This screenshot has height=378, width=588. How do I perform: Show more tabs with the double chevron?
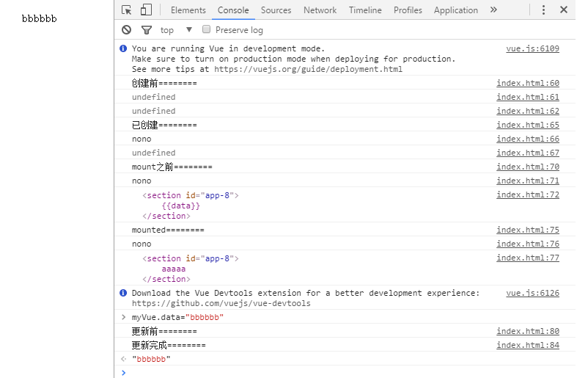click(493, 10)
